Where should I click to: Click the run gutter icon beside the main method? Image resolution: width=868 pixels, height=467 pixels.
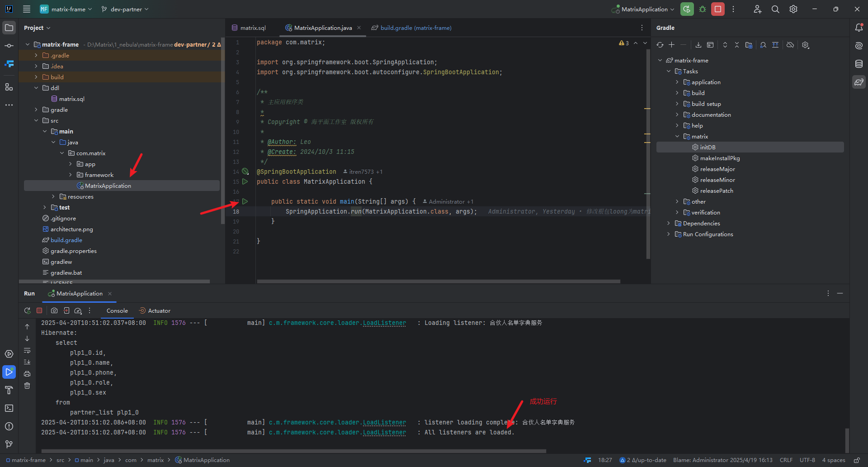click(245, 201)
